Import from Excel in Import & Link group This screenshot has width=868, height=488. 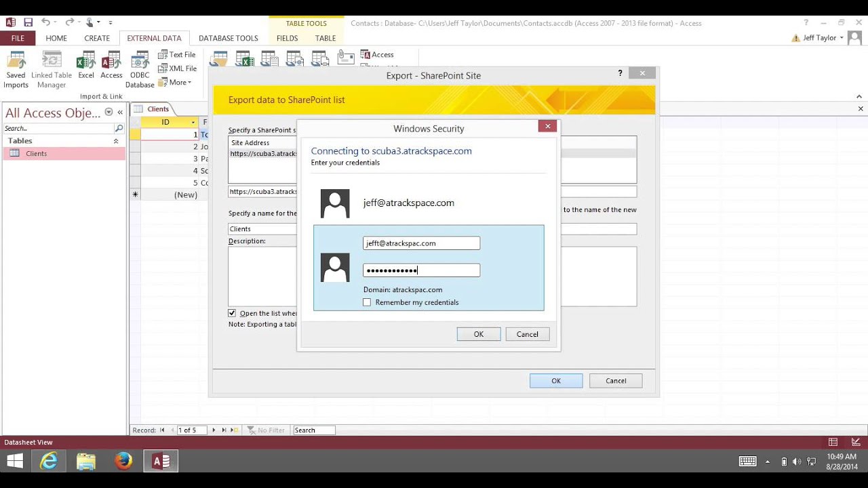86,66
